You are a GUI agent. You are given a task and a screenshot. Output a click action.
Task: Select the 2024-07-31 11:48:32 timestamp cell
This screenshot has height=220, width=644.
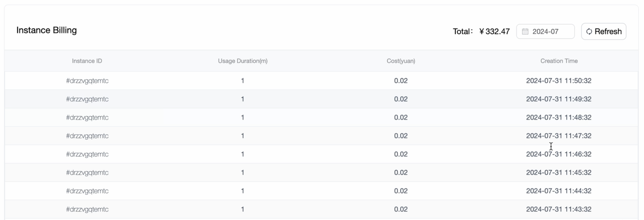point(559,117)
